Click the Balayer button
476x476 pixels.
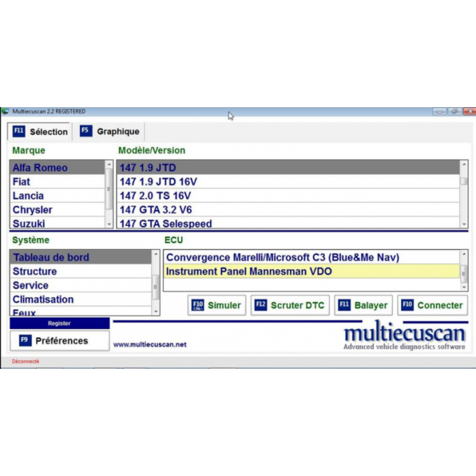pos(363,305)
